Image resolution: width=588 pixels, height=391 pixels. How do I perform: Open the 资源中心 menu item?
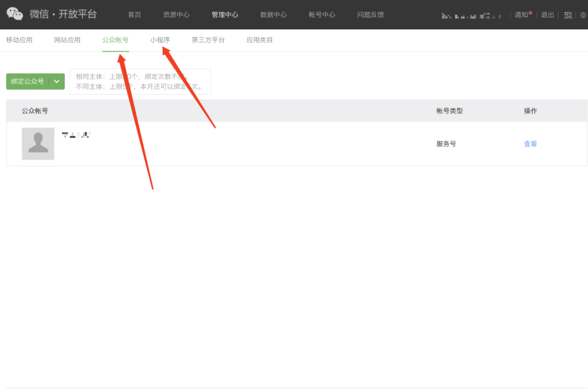(x=176, y=15)
